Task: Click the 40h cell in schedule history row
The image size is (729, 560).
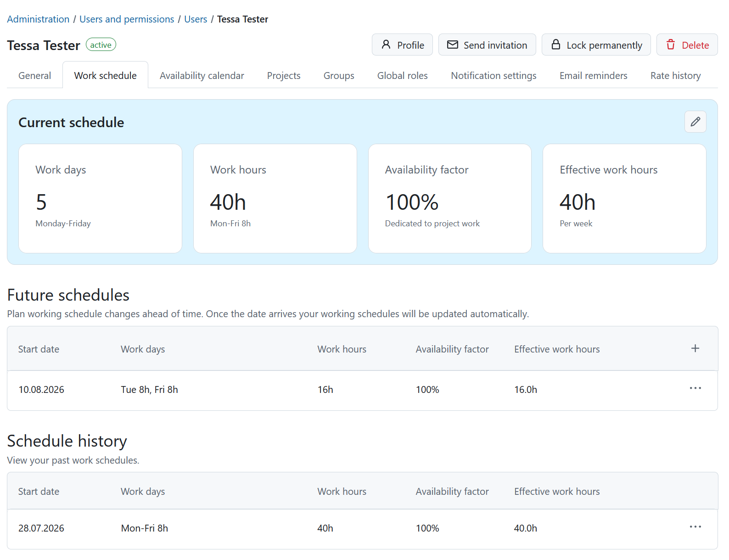Action: coord(325,528)
